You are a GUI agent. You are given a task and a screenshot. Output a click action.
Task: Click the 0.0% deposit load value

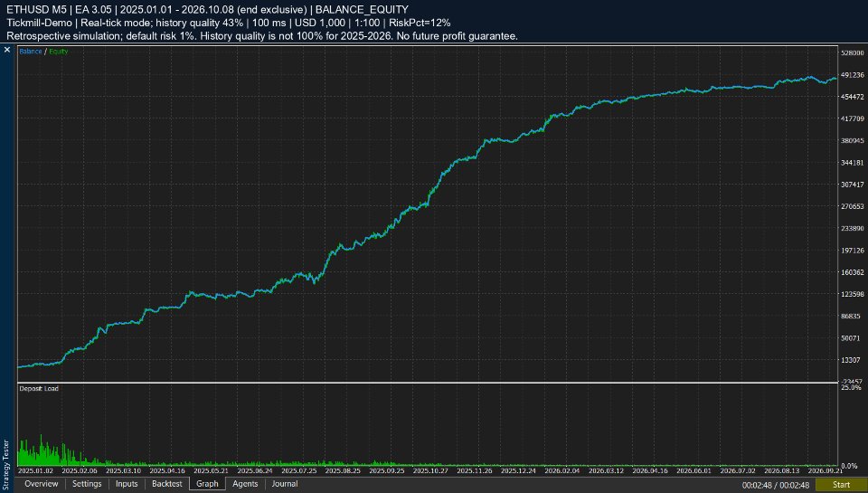pos(850,467)
